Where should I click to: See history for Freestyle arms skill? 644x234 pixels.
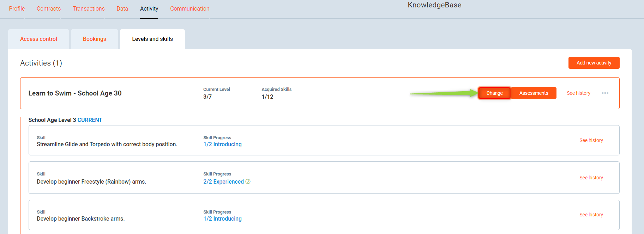coord(591,178)
